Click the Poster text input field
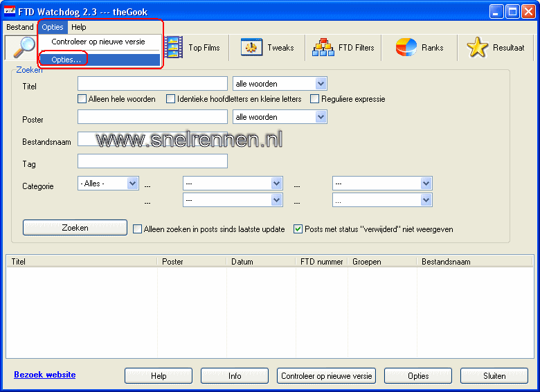Screen dimensions: 540x392 pos(152,117)
